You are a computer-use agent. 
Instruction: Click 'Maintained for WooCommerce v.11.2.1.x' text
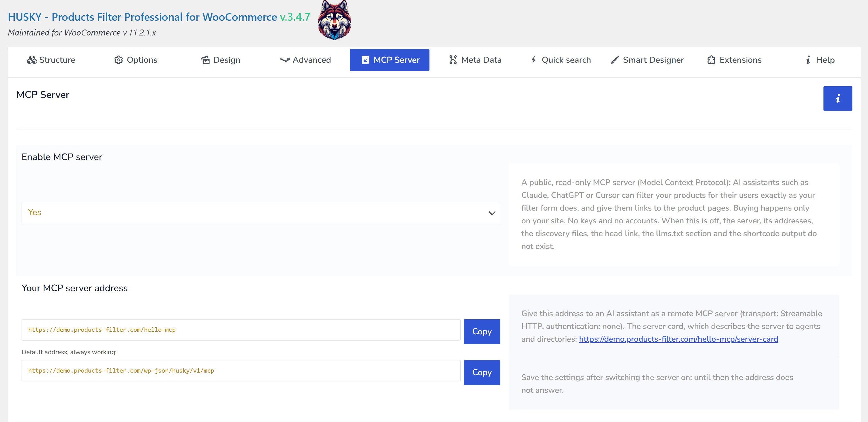[x=82, y=33]
